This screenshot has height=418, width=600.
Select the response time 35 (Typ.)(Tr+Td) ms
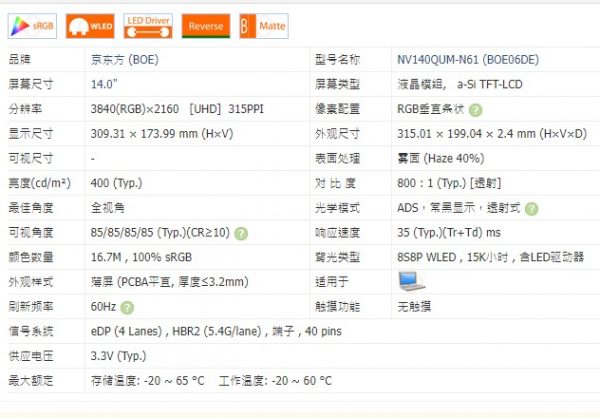pos(449,232)
